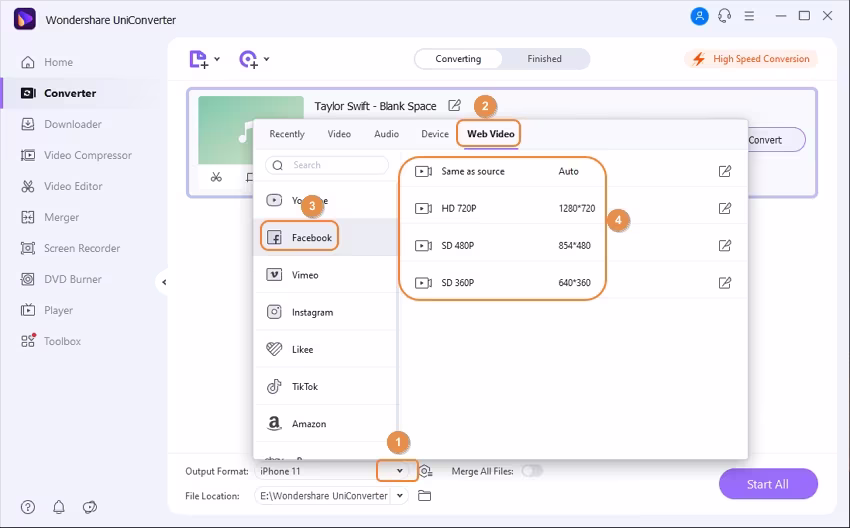Edit settings for Same as source preset
Screen dimensions: 850x528
pyautogui.click(x=725, y=171)
